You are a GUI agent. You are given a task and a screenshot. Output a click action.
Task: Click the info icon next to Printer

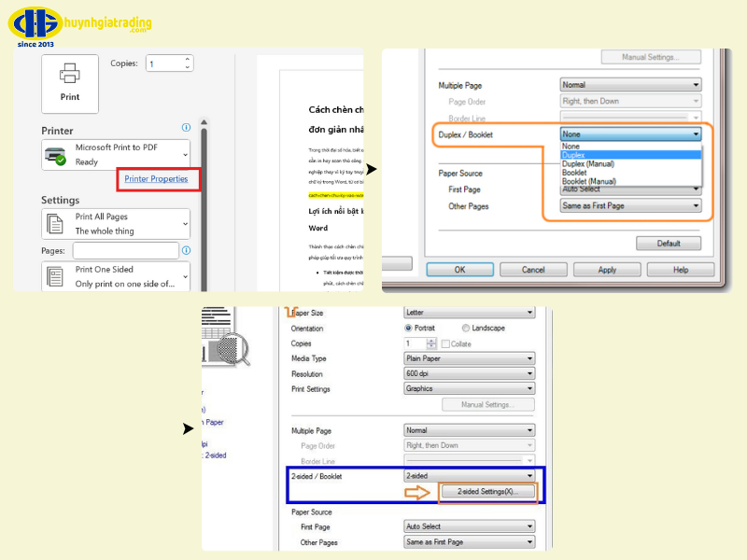coord(187,128)
